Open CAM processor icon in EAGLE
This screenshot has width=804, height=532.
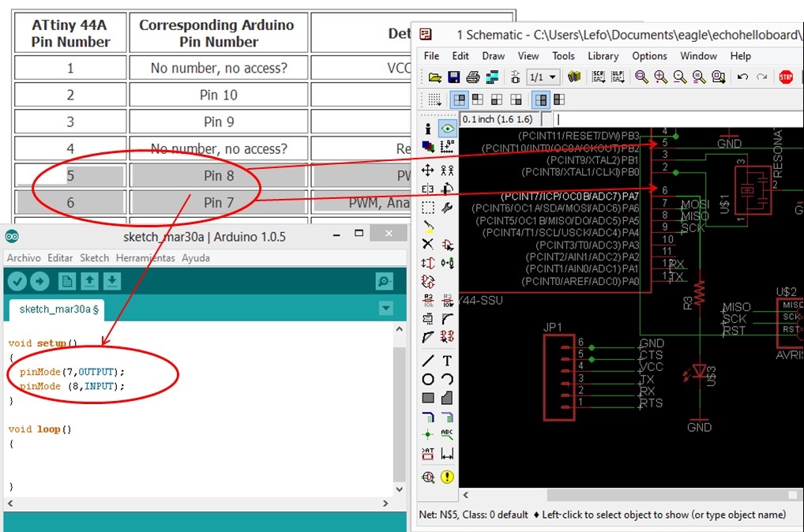[492, 77]
